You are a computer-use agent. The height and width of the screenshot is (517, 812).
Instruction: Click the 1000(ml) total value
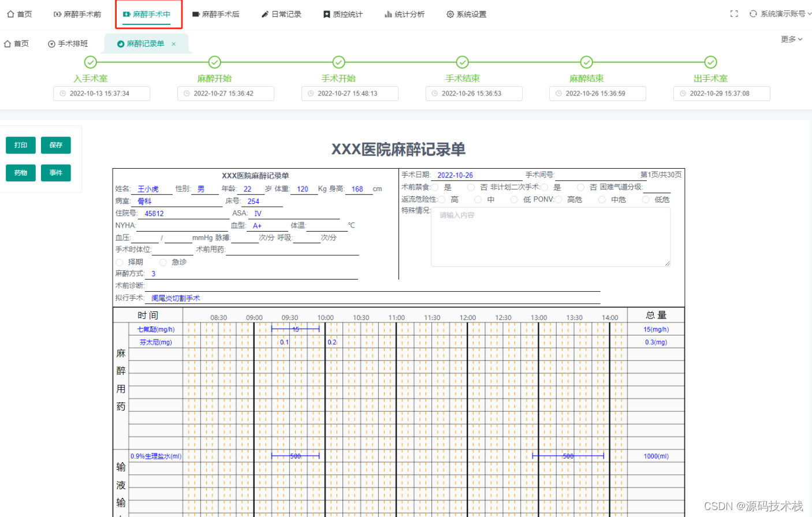(x=656, y=456)
